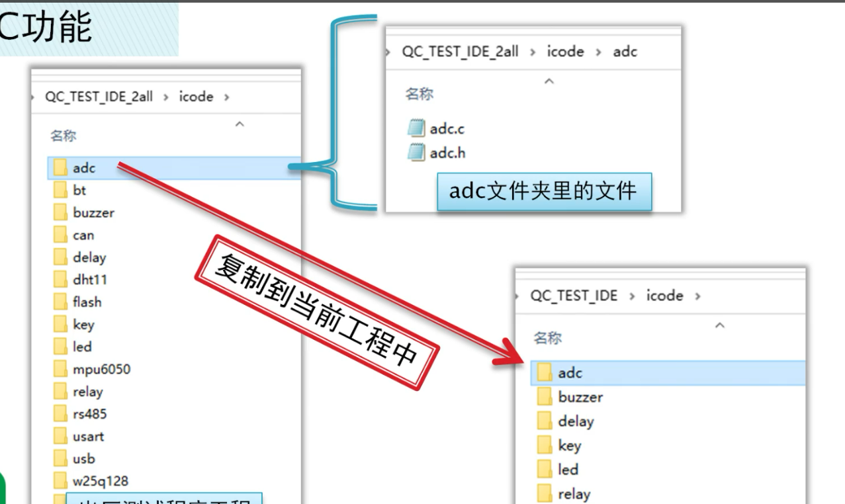
Task: Sort by 名称 column in QC_TEST_IDE window
Action: 548,338
